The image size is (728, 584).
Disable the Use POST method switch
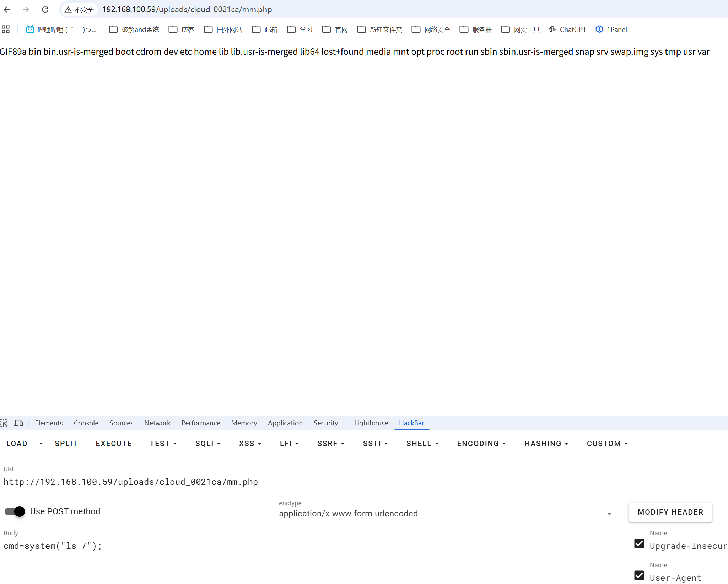pos(15,511)
